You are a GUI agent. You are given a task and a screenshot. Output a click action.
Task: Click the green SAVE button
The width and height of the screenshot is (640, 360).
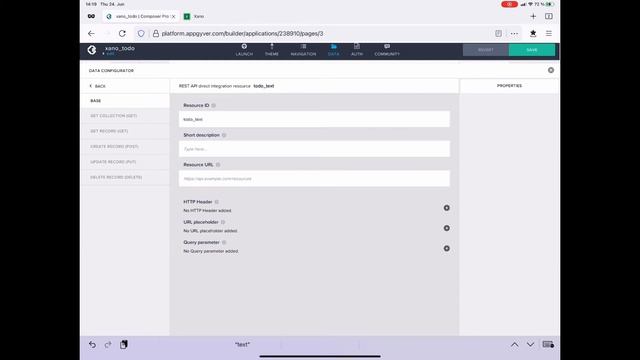pos(532,50)
